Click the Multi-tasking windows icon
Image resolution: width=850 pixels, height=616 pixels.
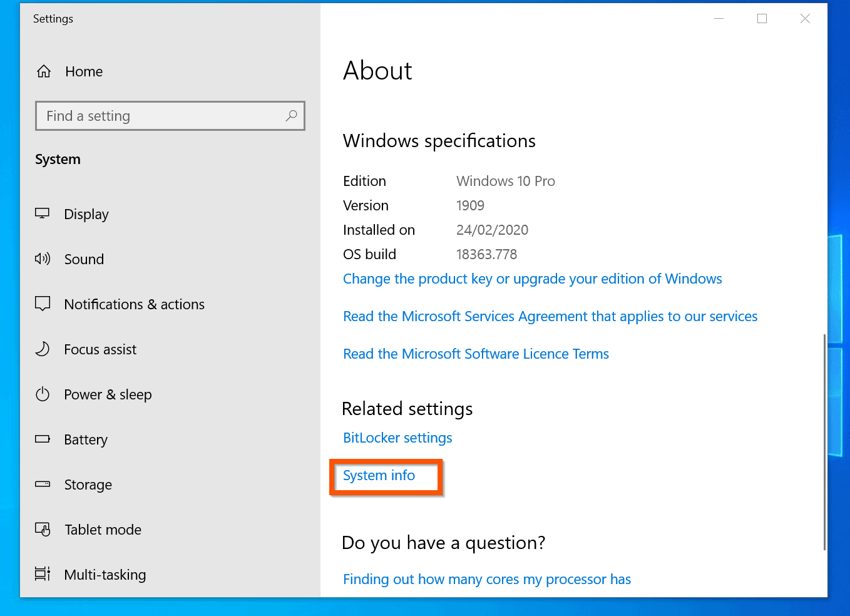click(42, 574)
